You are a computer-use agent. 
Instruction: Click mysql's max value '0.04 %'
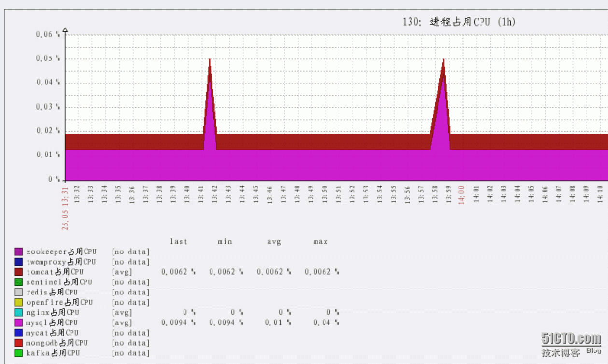(326, 322)
